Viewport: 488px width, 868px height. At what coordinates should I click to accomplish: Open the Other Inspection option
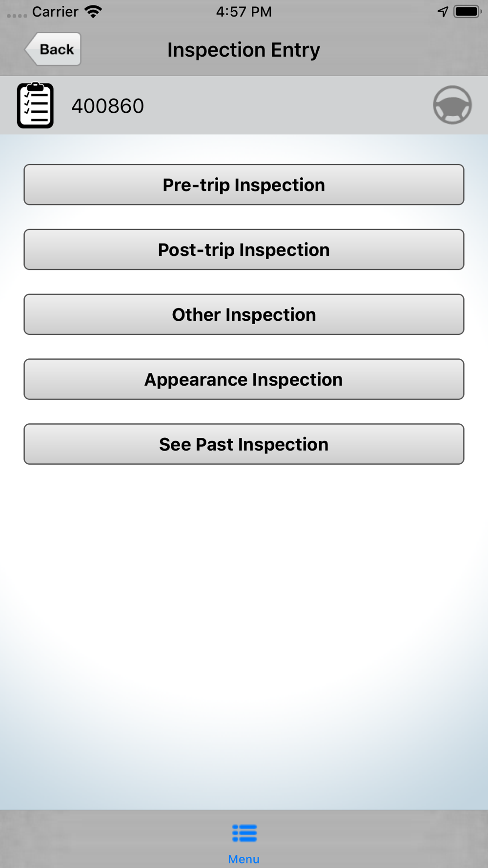(x=244, y=314)
